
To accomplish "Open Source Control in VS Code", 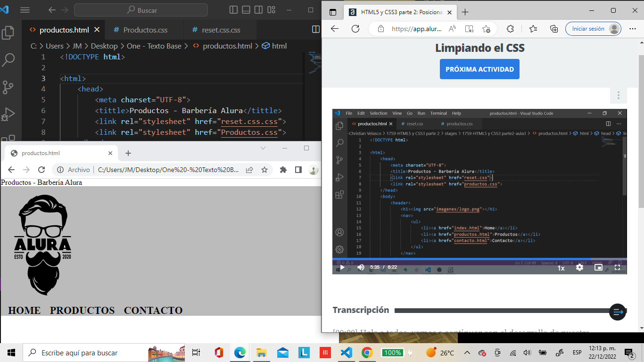I will click(x=8, y=87).
